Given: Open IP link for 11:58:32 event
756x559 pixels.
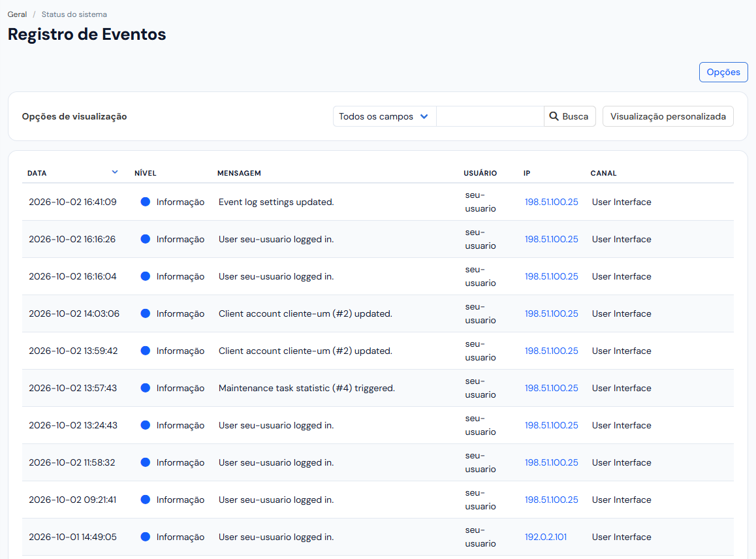Looking at the screenshot, I should click(x=551, y=462).
